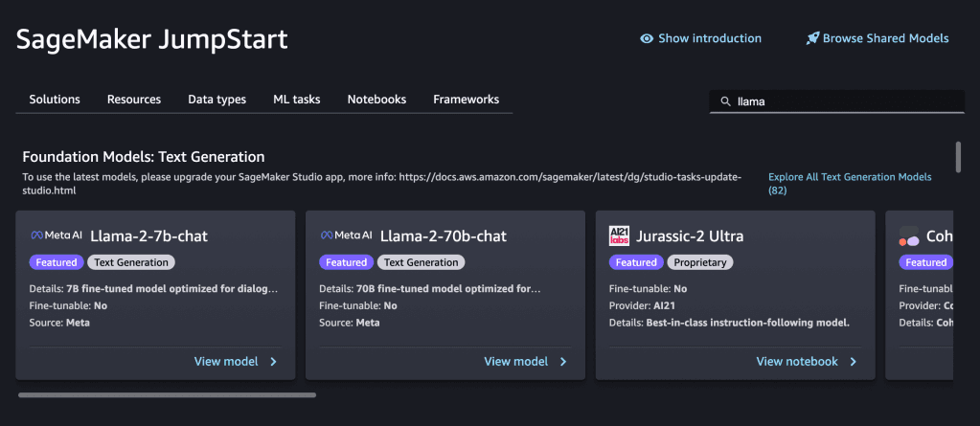This screenshot has width=980, height=426.
Task: Open Explore All Text Generation Models link
Action: point(850,184)
